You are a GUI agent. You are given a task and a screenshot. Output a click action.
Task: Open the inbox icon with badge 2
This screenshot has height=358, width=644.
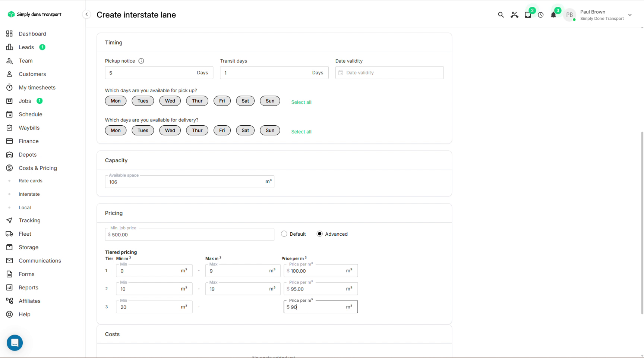point(528,15)
